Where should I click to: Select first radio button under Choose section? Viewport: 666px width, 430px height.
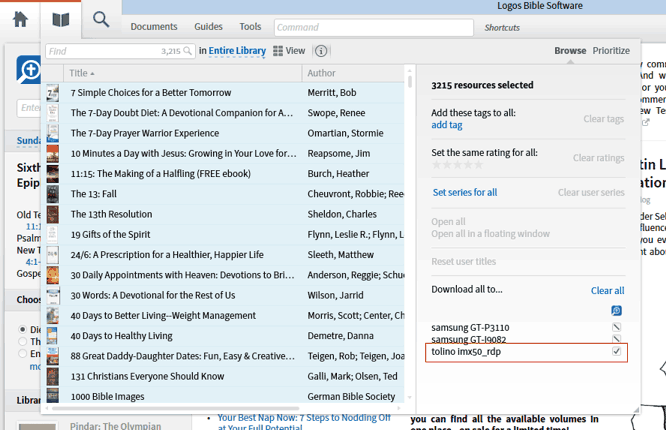[23, 329]
